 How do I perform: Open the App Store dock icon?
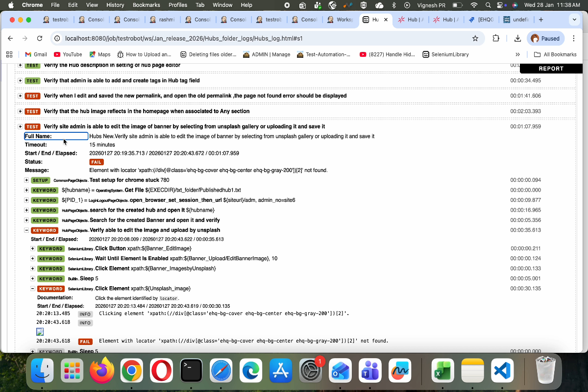tap(281, 370)
